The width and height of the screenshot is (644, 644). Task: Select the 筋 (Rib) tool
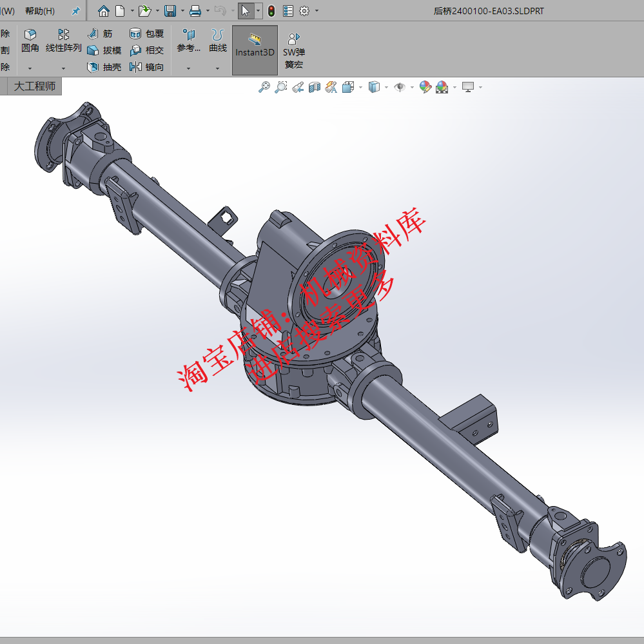(x=100, y=34)
